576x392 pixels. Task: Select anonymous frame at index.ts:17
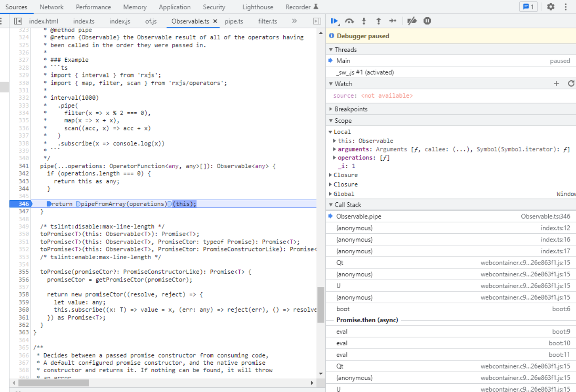tap(451, 251)
